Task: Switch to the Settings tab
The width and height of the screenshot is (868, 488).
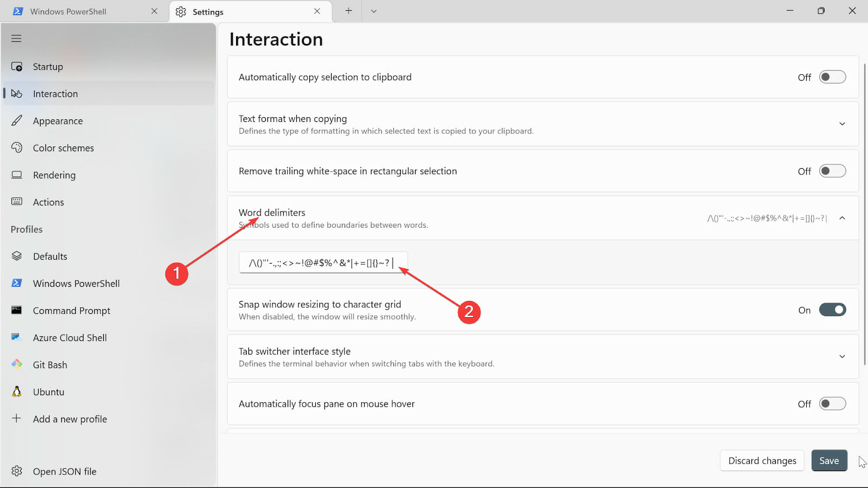Action: pos(251,11)
